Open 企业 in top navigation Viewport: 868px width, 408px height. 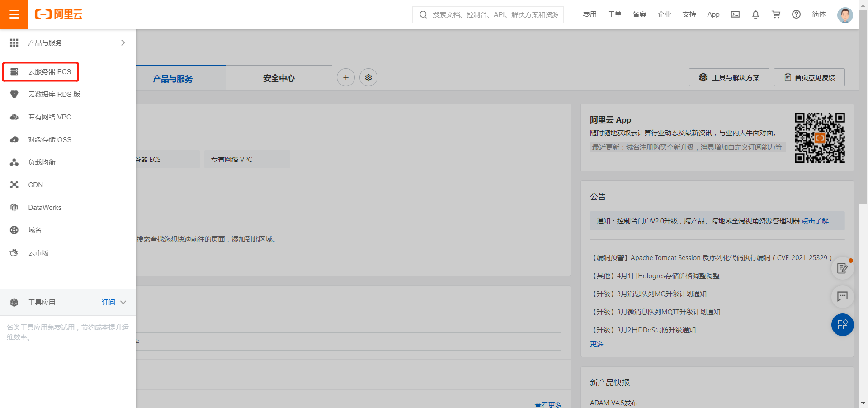664,14
